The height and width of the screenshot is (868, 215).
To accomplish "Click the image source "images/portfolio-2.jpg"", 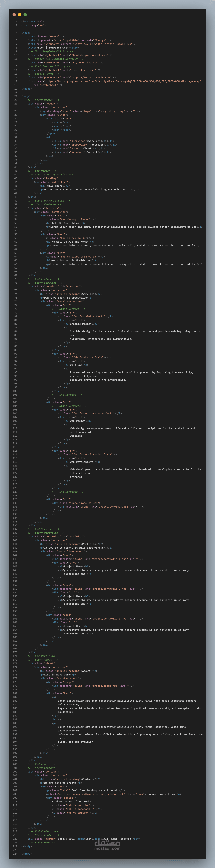I will pyautogui.click(x=110, y=589).
